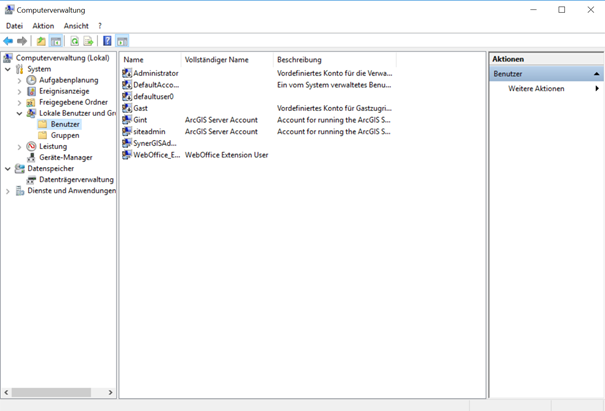
Task: Click the Refresh toolbar icon
Action: coord(74,41)
